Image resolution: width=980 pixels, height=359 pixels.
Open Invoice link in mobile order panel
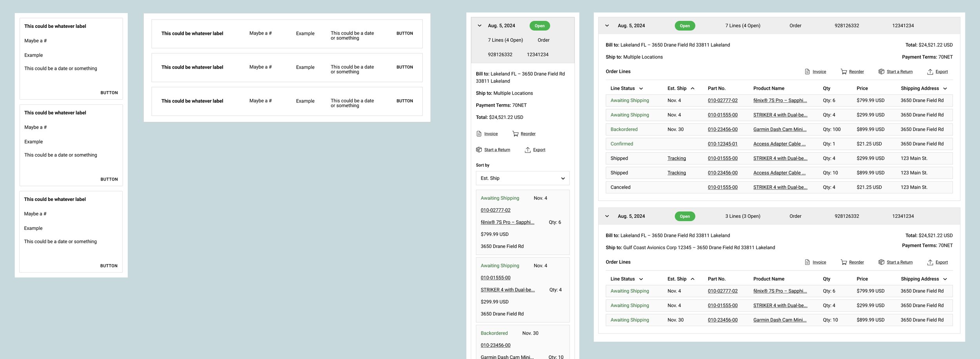(491, 134)
